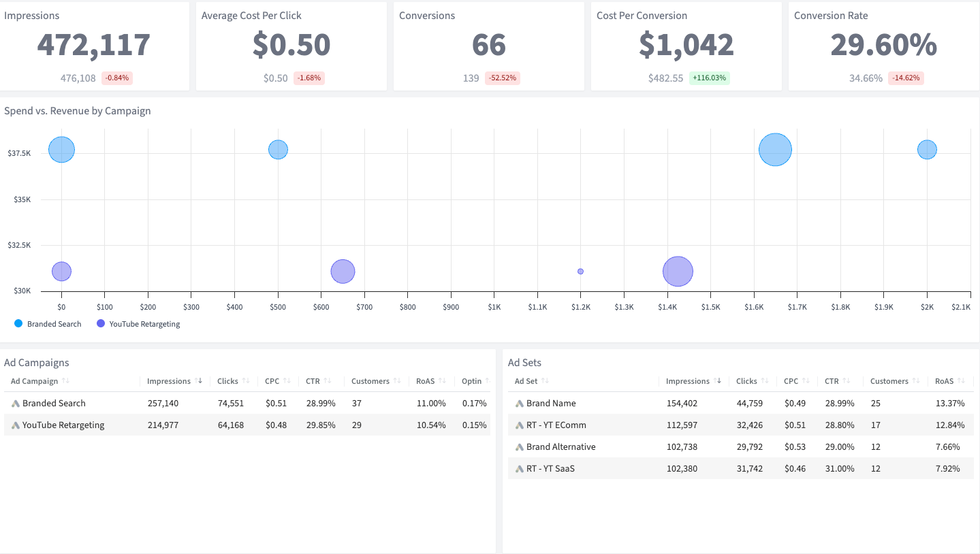Click the Google Ads icon beside Brand Alternative

pyautogui.click(x=520, y=447)
